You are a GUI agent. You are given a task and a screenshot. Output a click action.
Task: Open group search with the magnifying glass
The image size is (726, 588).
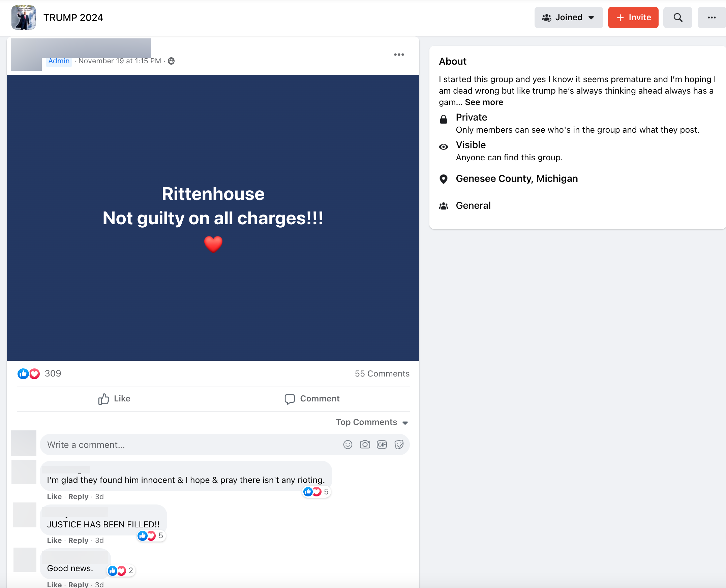point(677,17)
